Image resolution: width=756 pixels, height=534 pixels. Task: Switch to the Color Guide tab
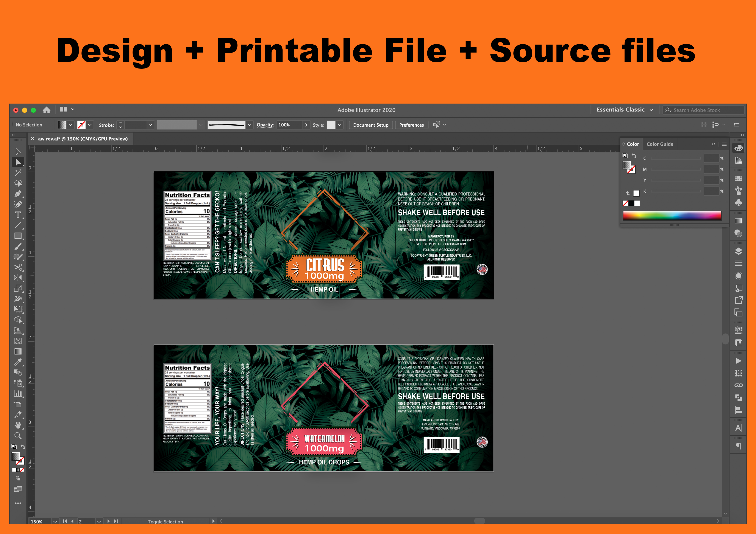(659, 144)
